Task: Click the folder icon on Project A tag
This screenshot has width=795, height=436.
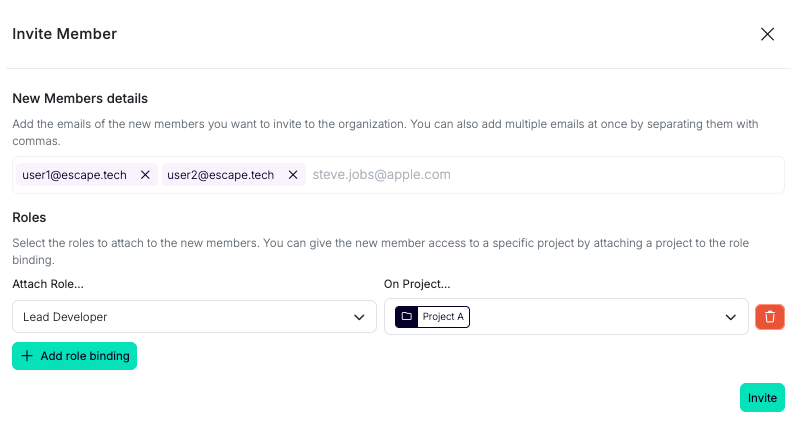Action: tap(406, 317)
